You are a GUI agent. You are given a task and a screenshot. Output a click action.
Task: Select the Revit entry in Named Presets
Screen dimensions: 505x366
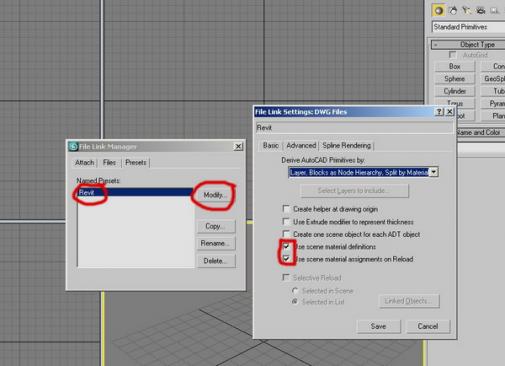pyautogui.click(x=135, y=192)
